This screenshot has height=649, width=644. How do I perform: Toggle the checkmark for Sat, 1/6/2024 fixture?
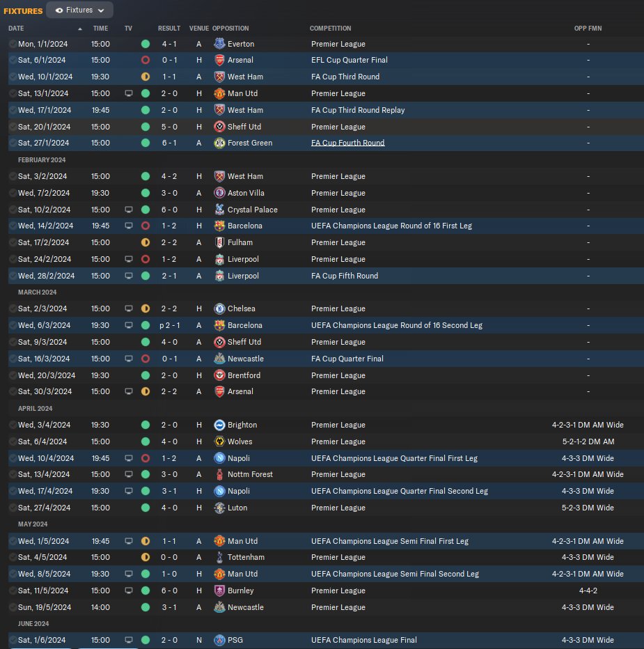(13, 640)
